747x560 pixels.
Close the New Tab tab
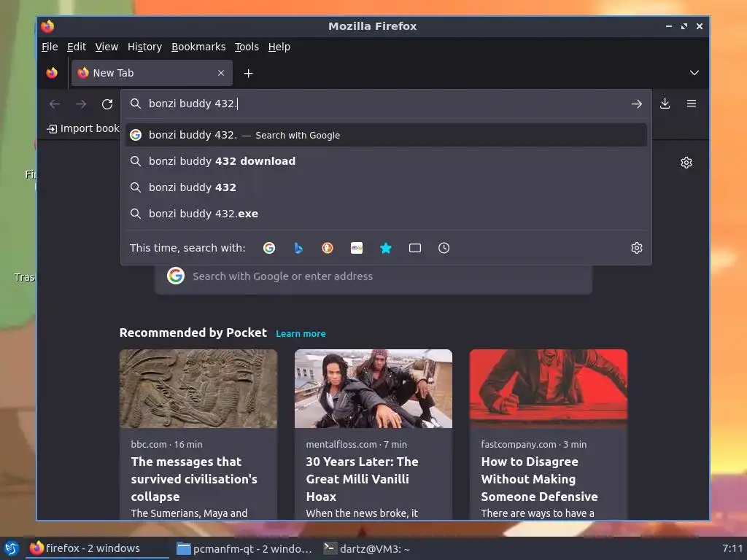[x=221, y=73]
